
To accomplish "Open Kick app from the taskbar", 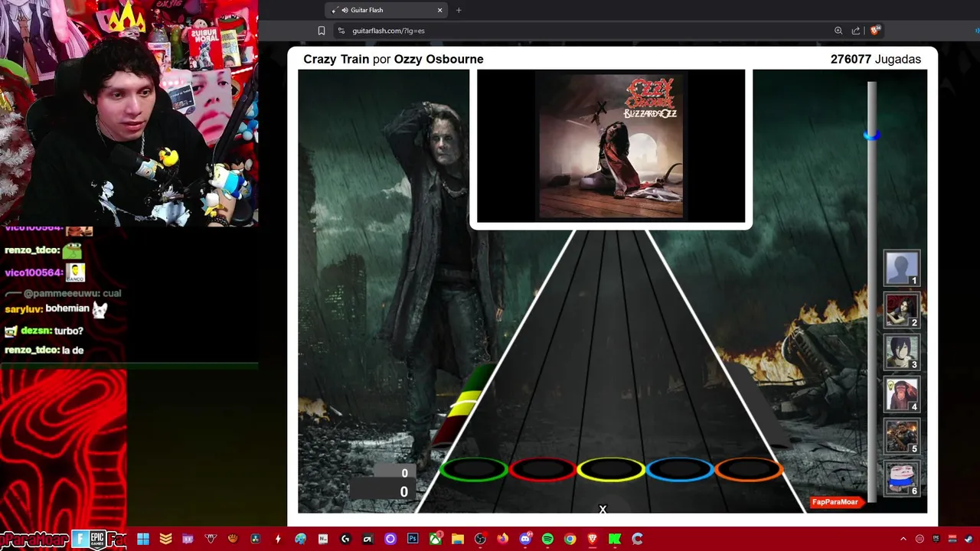I will [x=615, y=539].
